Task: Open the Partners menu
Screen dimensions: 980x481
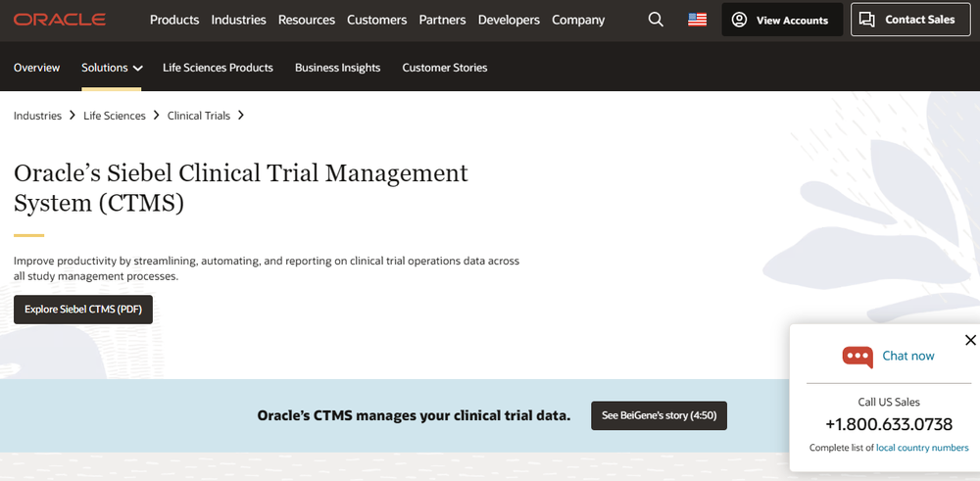Action: 443,20
